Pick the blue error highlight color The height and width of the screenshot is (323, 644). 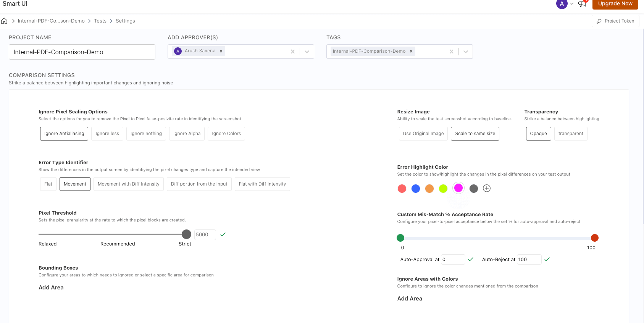(416, 189)
